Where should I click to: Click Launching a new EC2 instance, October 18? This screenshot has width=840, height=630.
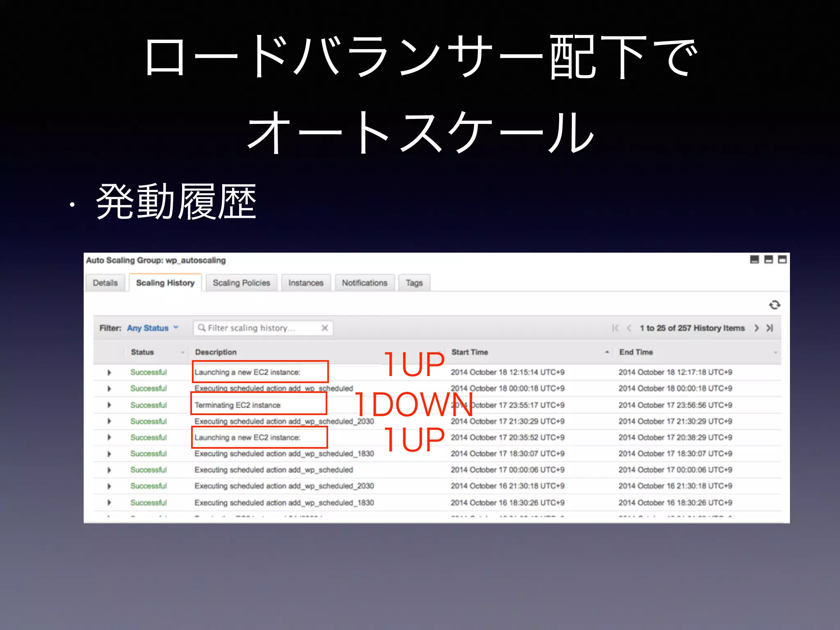pos(247,372)
